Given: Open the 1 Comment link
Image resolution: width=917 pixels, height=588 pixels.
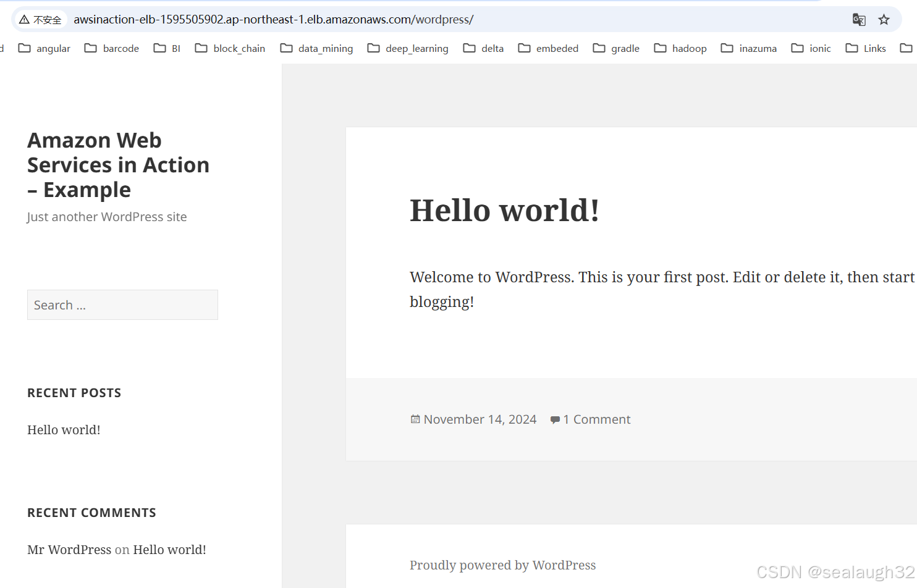Looking at the screenshot, I should pos(597,419).
